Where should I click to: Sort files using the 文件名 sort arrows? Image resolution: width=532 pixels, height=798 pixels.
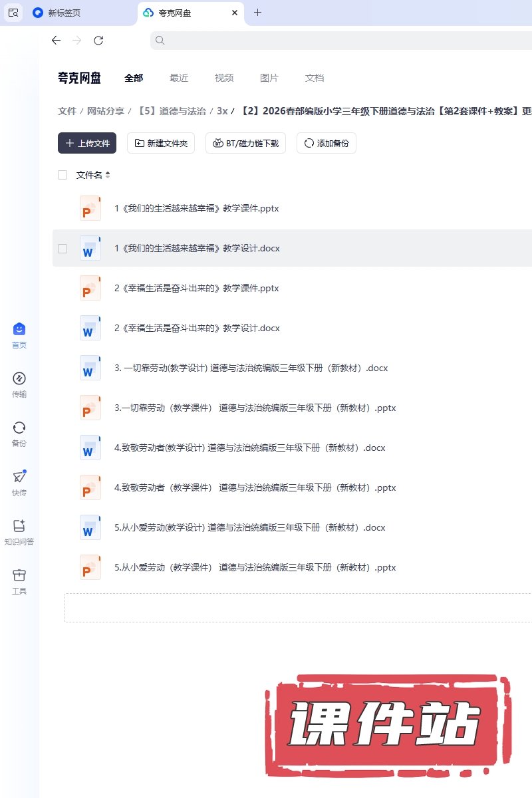pyautogui.click(x=108, y=175)
